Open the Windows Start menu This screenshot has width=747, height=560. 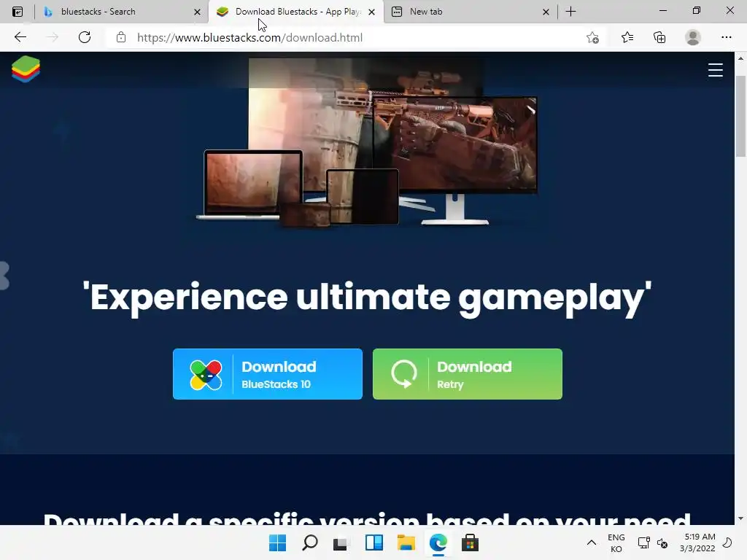[278, 542]
